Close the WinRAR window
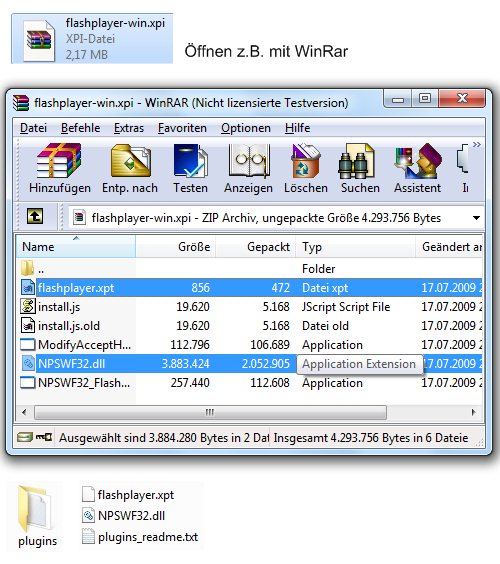 (462, 99)
